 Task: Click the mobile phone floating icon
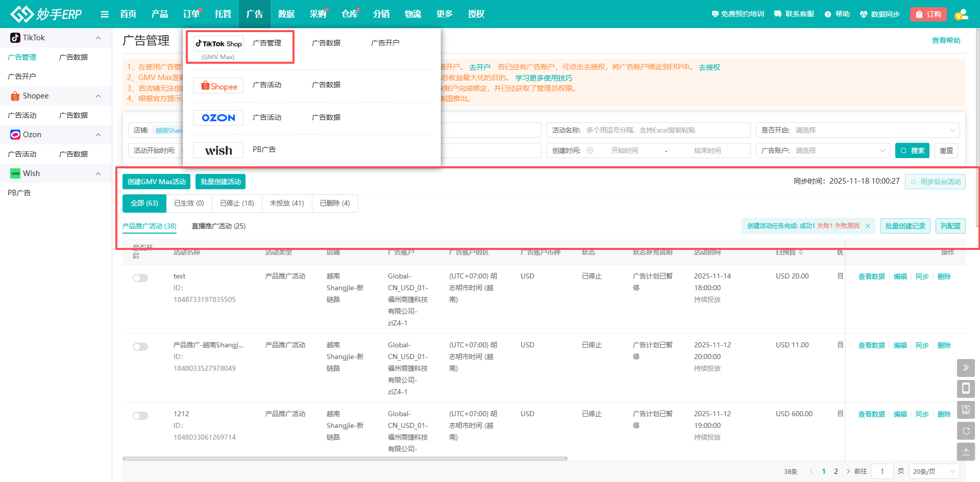tap(966, 389)
